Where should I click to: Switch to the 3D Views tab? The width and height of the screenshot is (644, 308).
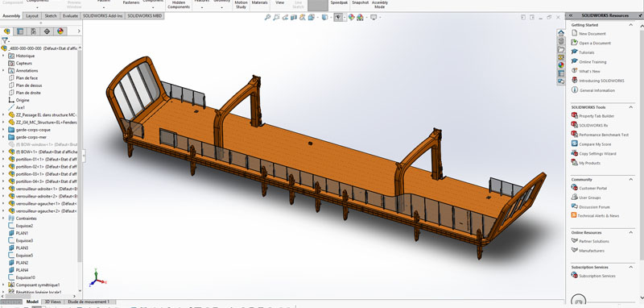(52, 302)
